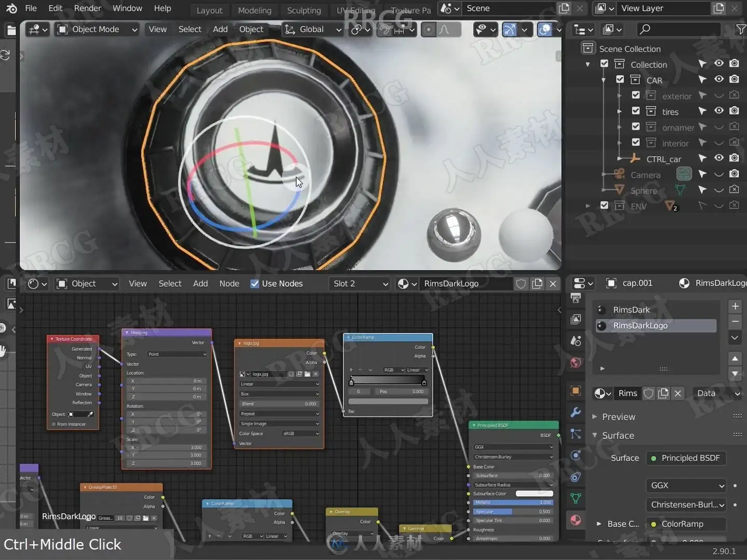The height and width of the screenshot is (560, 747).
Task: Open the Output properties tab
Action: point(576,298)
